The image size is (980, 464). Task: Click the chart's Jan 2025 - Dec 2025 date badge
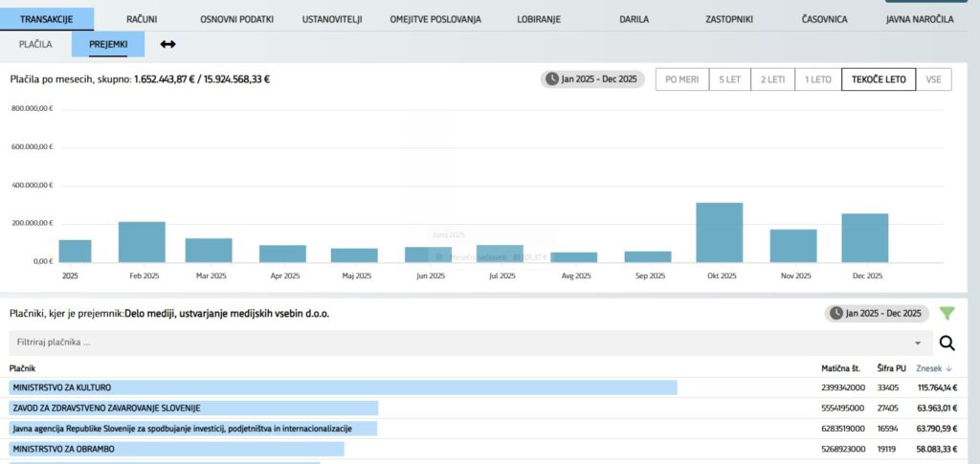pos(592,79)
